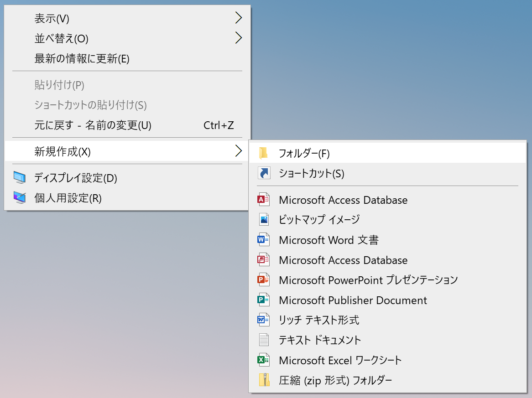Image resolution: width=532 pixels, height=398 pixels.
Task: Create a new ショートカット(S)
Action: point(387,173)
